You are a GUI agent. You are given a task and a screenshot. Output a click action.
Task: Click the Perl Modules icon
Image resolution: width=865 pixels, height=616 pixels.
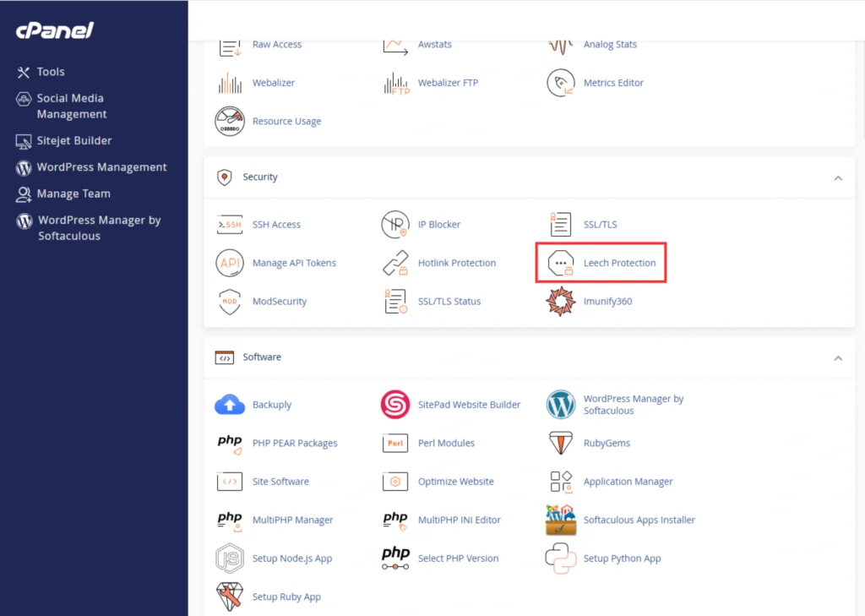(x=395, y=444)
